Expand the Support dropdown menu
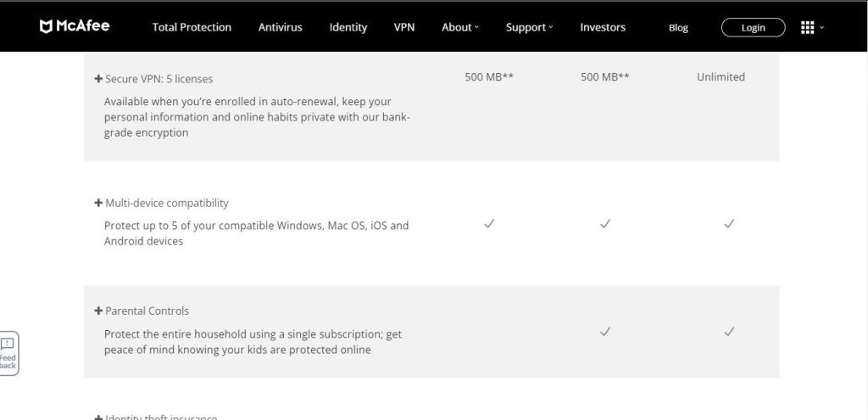Image resolution: width=868 pixels, height=420 pixels. 529,27
